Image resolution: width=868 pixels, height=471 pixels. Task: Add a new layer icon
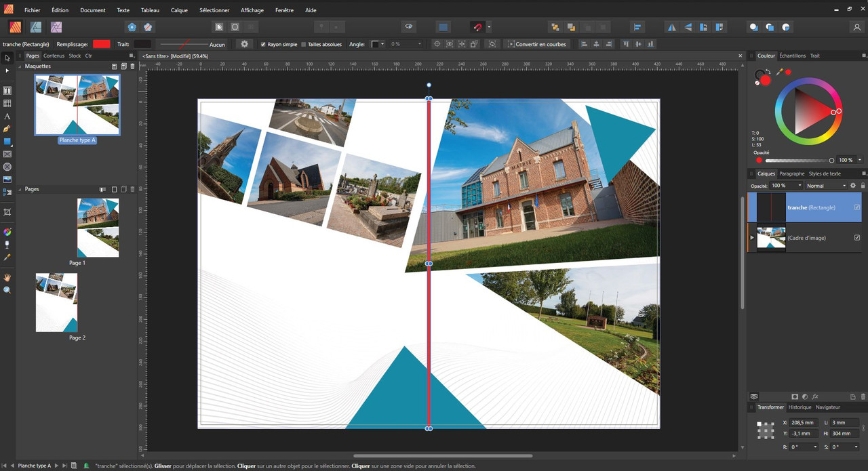[853, 396]
